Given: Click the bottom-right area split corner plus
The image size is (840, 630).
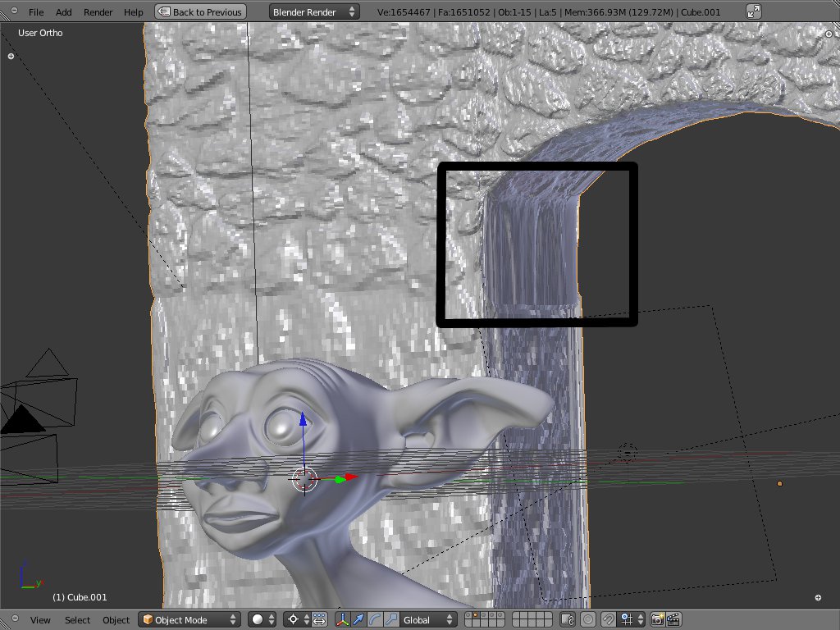Looking at the screenshot, I should [x=818, y=597].
